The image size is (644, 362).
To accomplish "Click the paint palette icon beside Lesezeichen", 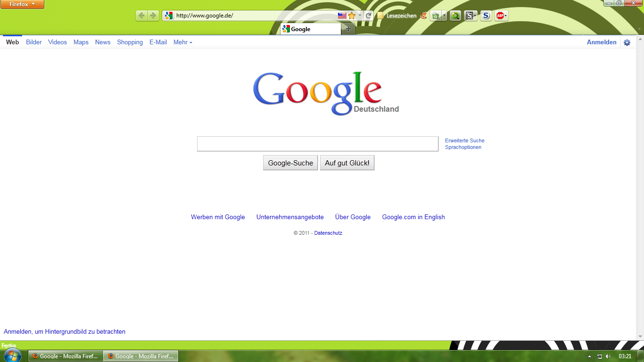I will (423, 16).
